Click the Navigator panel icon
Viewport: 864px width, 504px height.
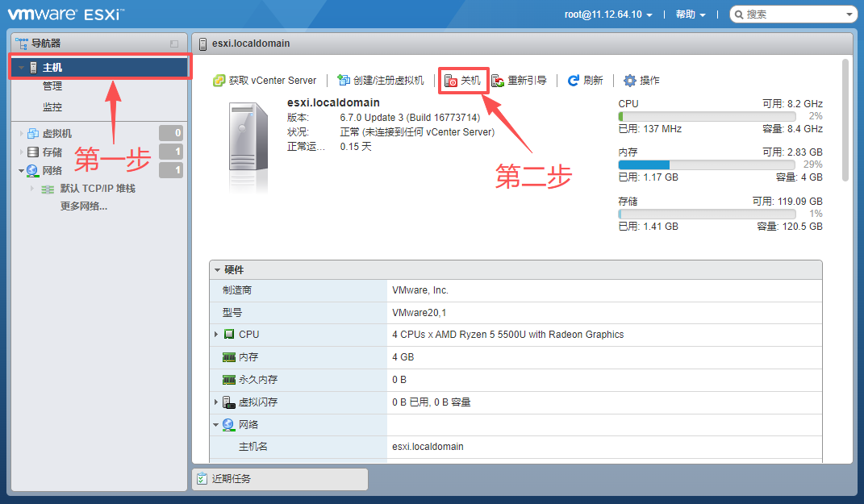point(22,43)
